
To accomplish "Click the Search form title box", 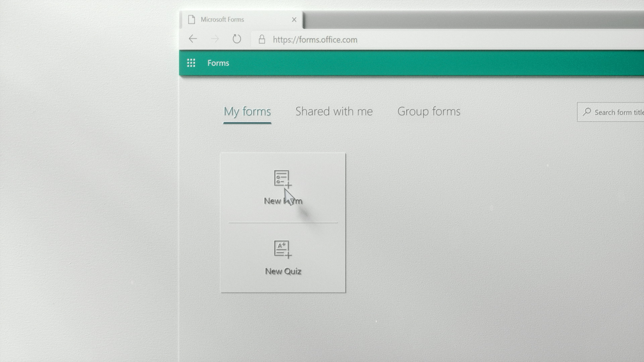I will pyautogui.click(x=610, y=112).
